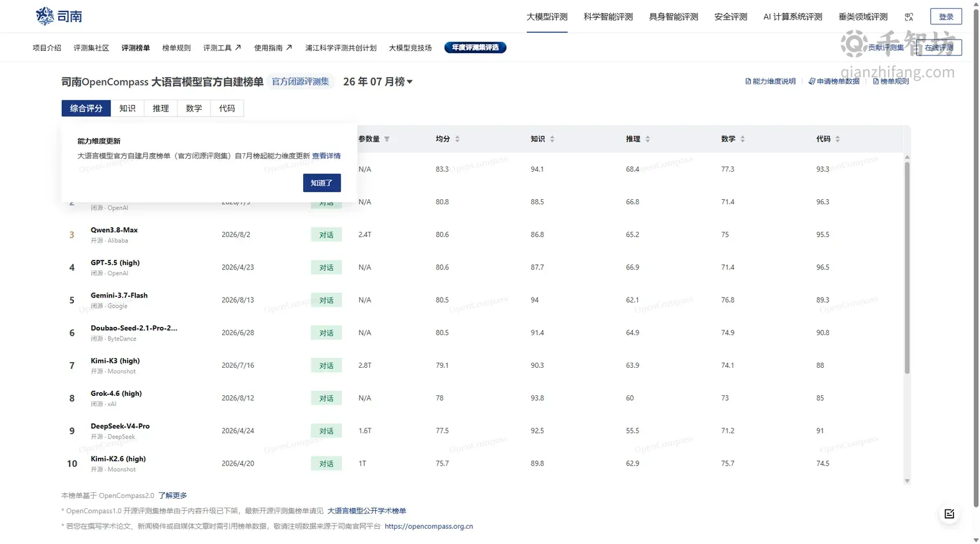
Task: Sort the table by 知识 column
Action: point(553,139)
